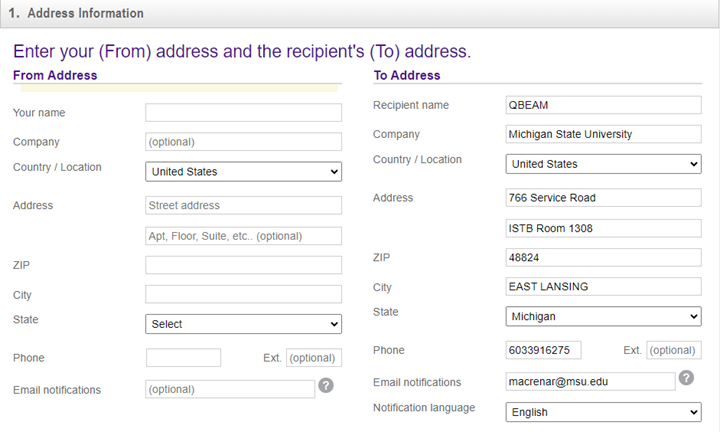Select the Apt, Floor, Suite field
Image resolution: width=720 pixels, height=432 pixels.
pos(243,236)
